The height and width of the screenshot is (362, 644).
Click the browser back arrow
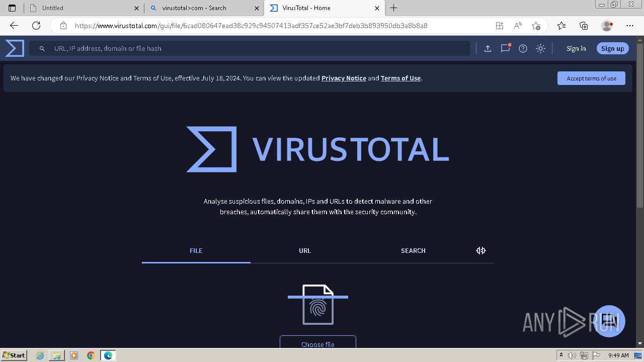coord(14,26)
